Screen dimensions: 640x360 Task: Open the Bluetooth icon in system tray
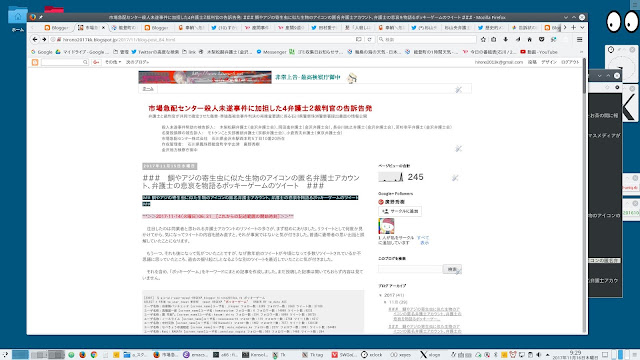click(495, 355)
